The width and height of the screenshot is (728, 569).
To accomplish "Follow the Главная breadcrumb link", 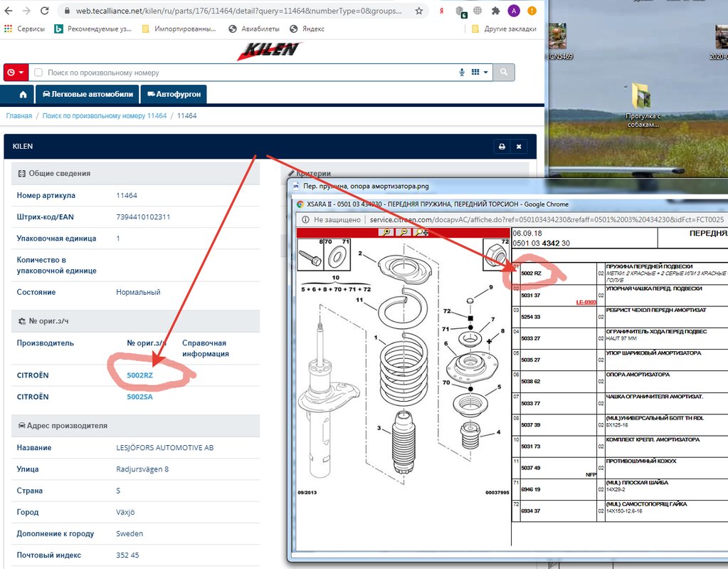I will [19, 115].
